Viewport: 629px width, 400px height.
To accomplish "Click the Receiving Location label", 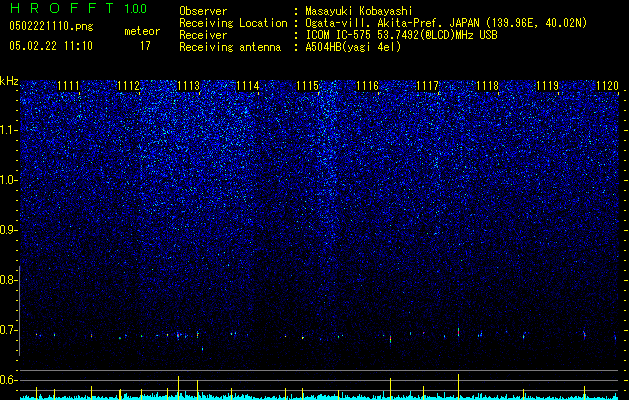I will pos(233,23).
